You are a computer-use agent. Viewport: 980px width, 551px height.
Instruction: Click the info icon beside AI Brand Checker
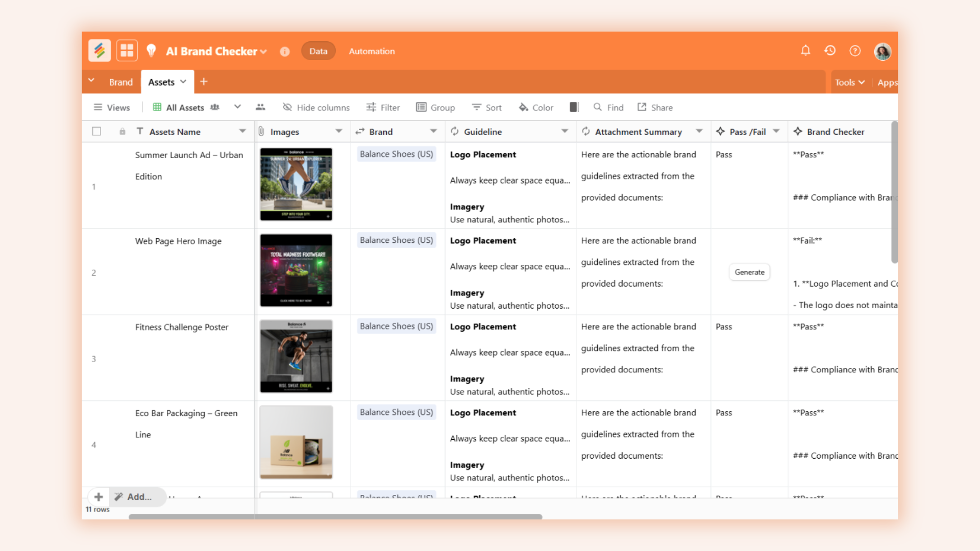(285, 52)
